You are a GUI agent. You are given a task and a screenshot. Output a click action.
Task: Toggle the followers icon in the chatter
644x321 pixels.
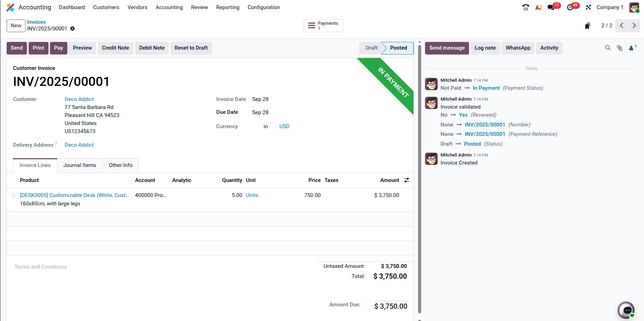632,48
